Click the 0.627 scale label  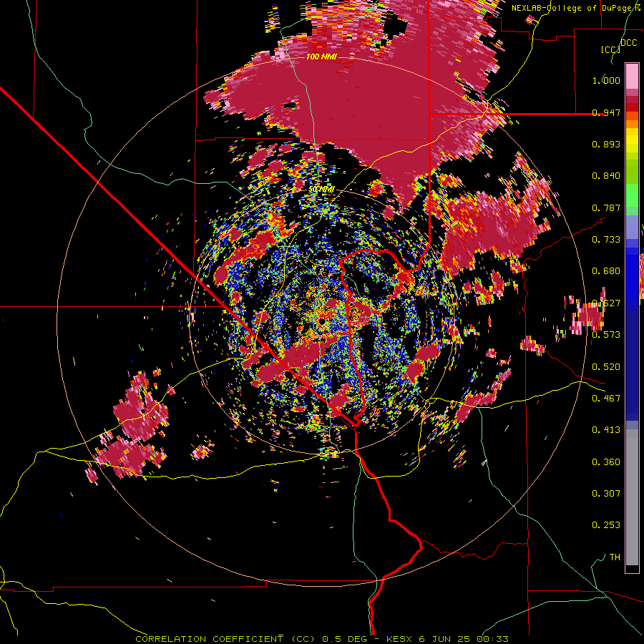click(606, 303)
